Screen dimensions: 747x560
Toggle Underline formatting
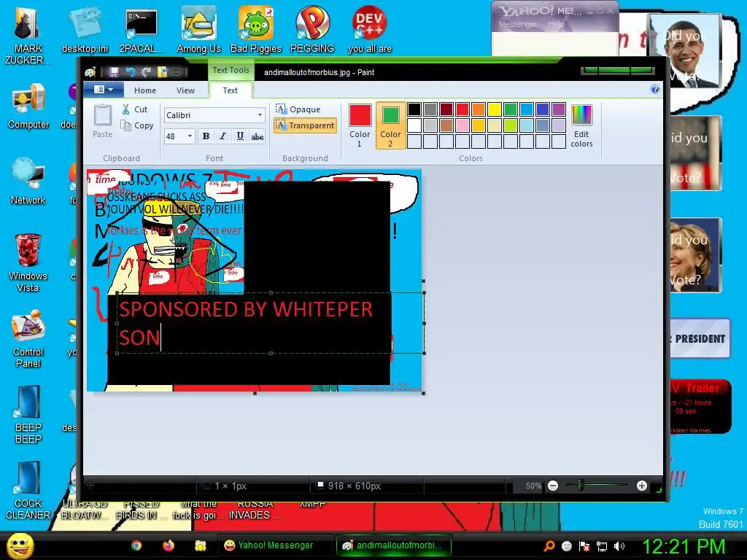(x=240, y=136)
